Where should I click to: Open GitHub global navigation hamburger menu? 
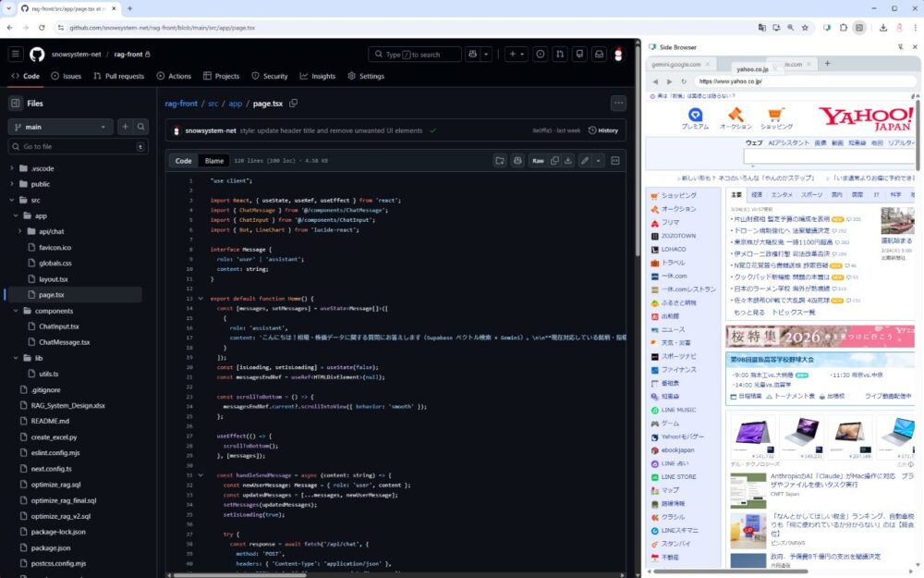[16, 55]
